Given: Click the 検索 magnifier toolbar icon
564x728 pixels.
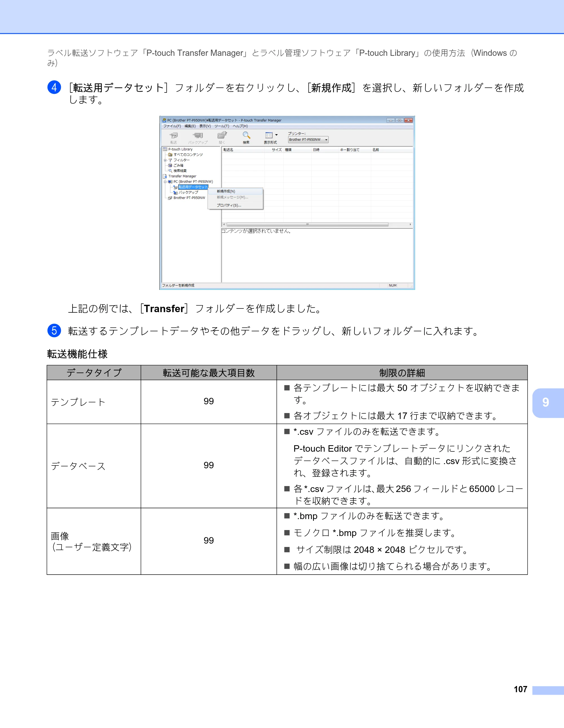Looking at the screenshot, I should (246, 135).
